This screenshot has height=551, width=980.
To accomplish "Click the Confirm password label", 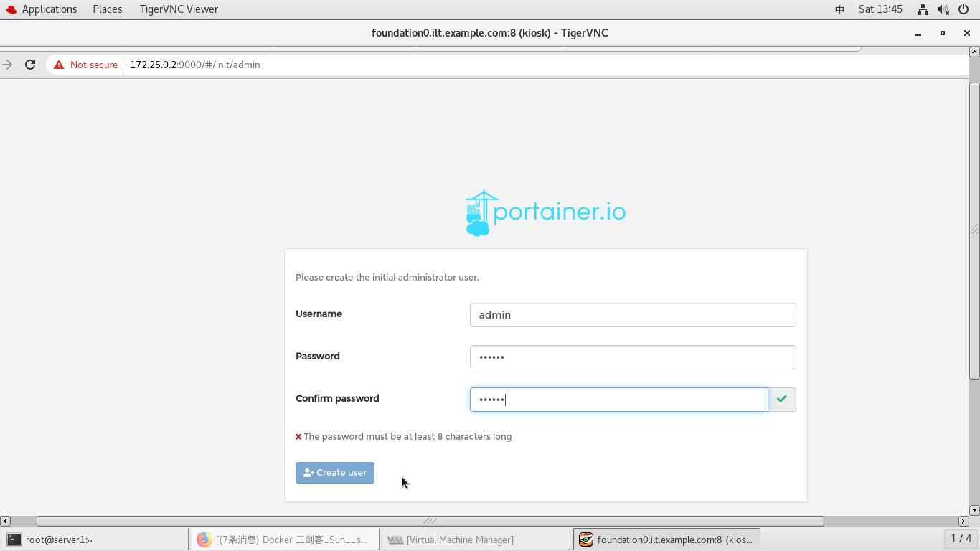I will 337,398.
